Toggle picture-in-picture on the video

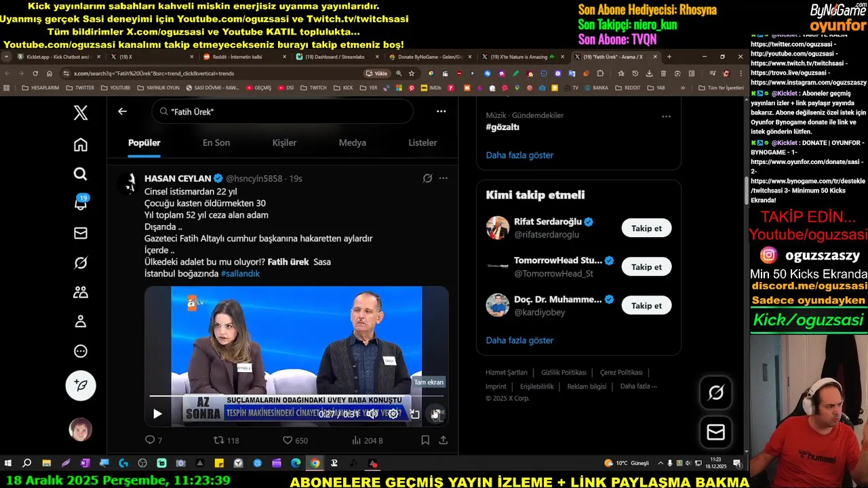pos(415,413)
